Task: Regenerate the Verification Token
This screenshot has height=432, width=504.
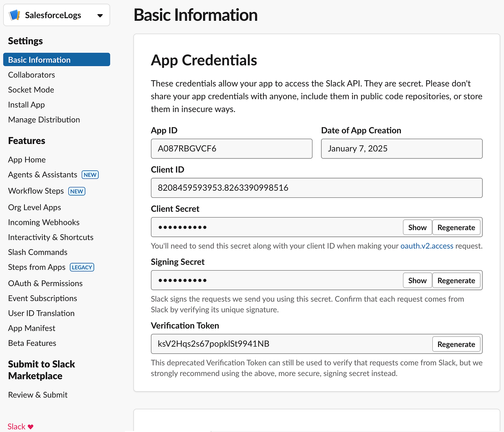Action: (x=456, y=344)
